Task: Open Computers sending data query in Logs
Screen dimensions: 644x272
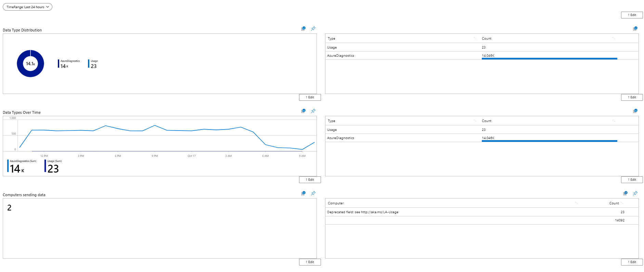Action: [x=303, y=193]
